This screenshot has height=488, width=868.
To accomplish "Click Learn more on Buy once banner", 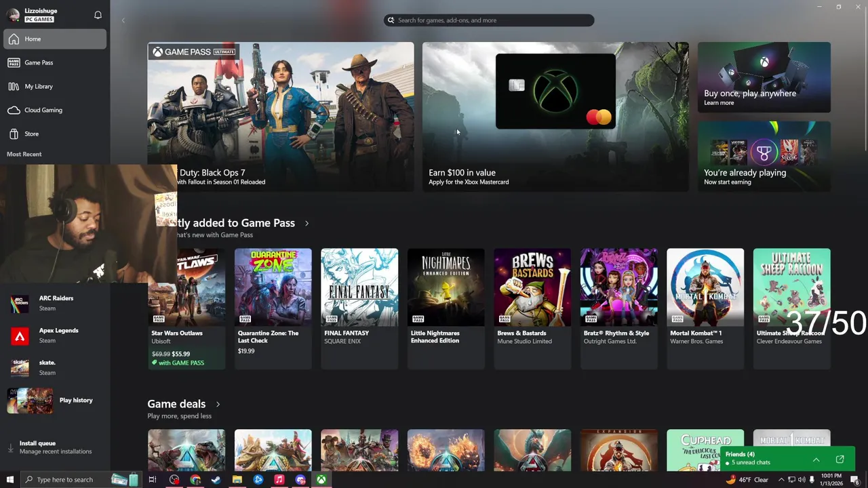I will click(719, 103).
